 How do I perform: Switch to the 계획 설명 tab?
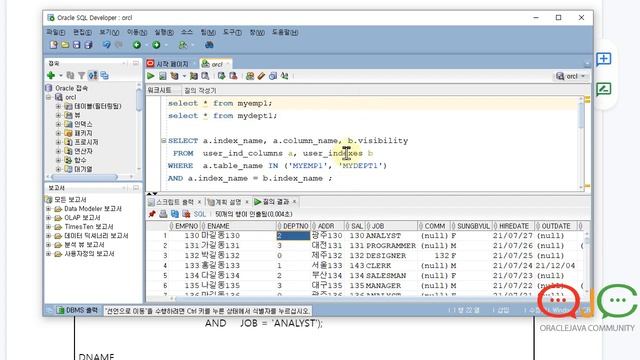(228, 202)
